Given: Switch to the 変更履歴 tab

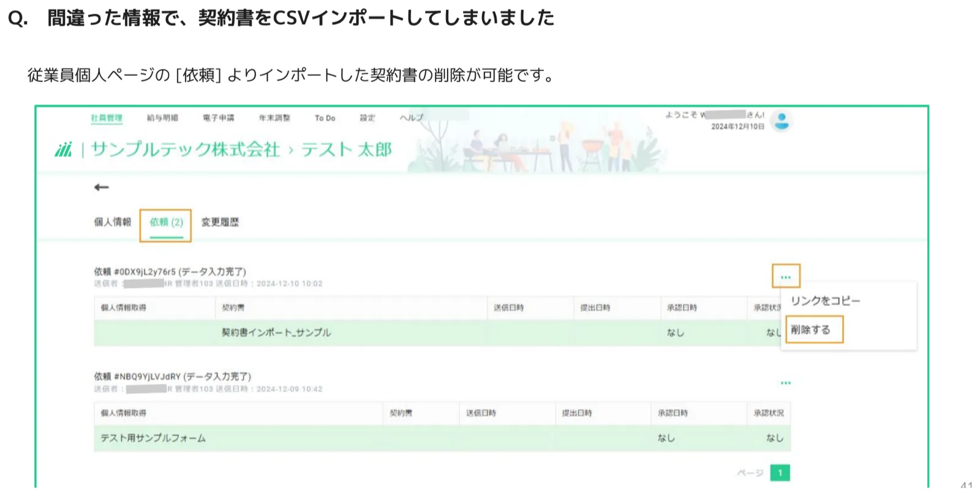Looking at the screenshot, I should click(x=220, y=222).
